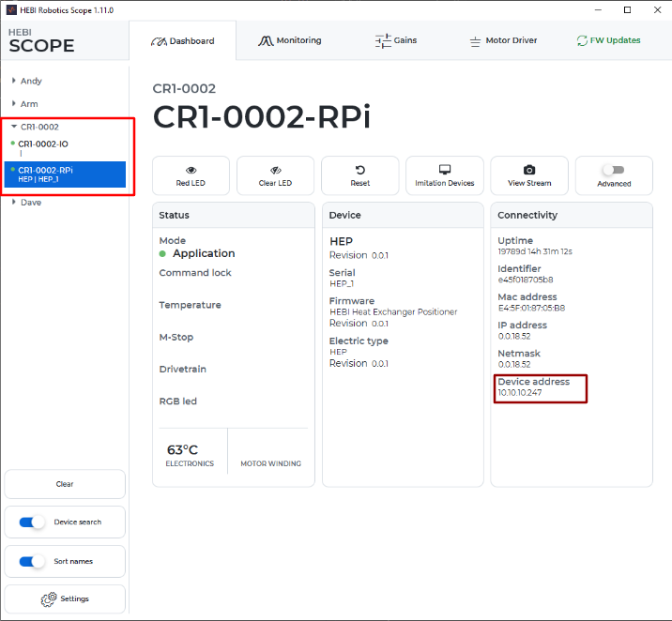This screenshot has height=621, width=672.
Task: Click the green Application mode indicator
Action: coord(162,254)
